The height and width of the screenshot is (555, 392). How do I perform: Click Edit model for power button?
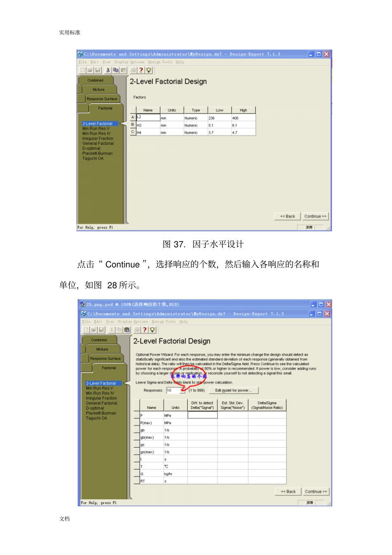coord(234,390)
